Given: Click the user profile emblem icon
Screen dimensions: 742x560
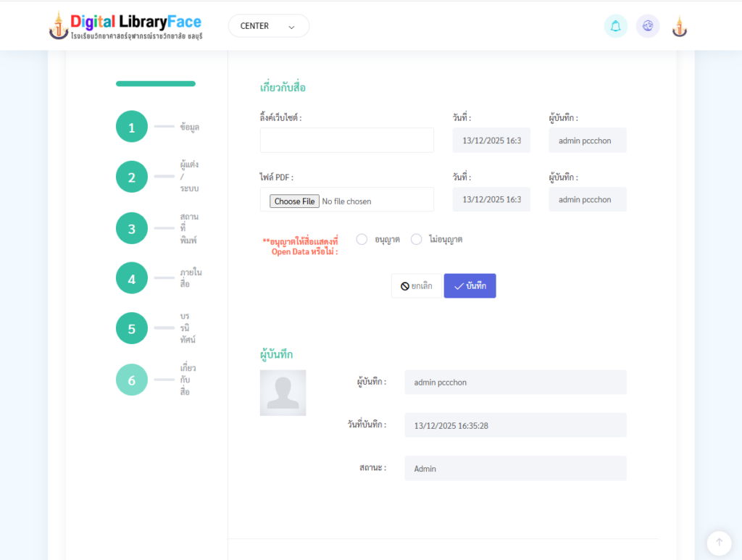Looking at the screenshot, I should [679, 26].
